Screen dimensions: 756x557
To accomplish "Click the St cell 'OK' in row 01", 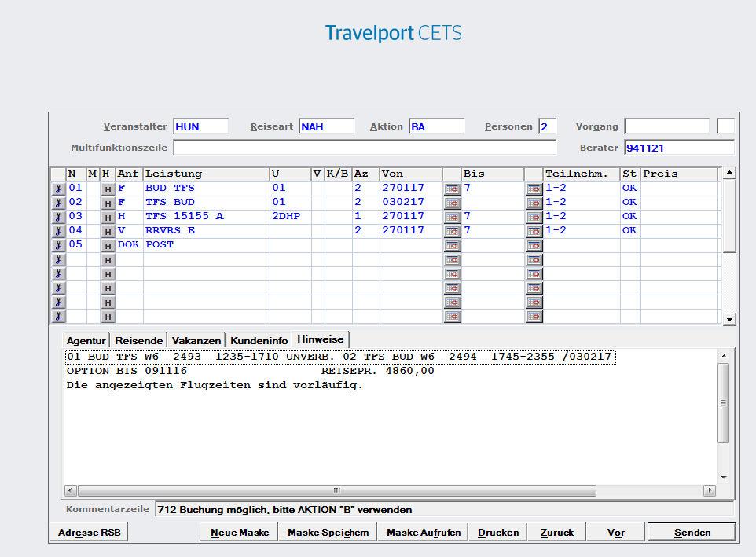I will [629, 188].
